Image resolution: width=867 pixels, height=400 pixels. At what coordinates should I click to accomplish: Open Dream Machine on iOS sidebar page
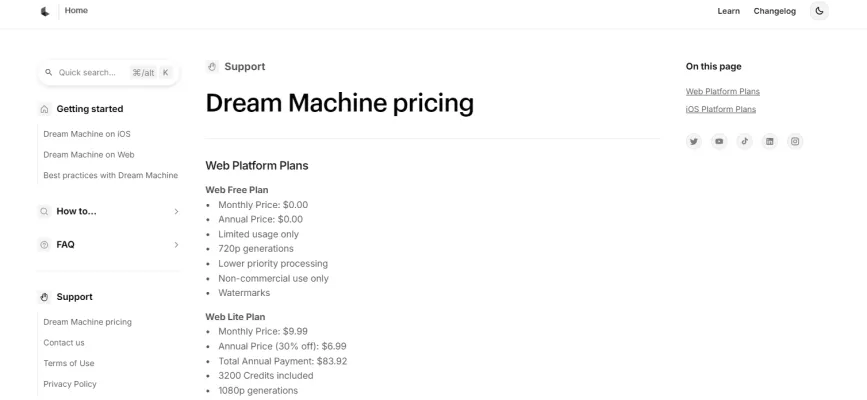point(87,134)
